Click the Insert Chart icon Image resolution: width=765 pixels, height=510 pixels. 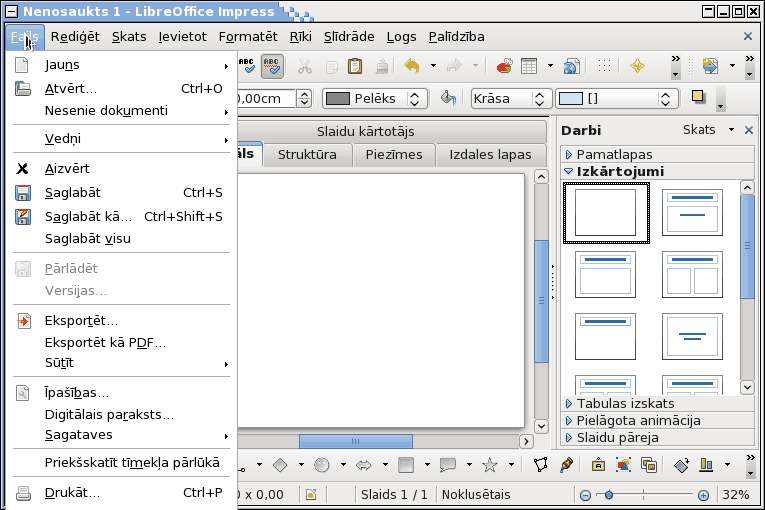(504, 65)
